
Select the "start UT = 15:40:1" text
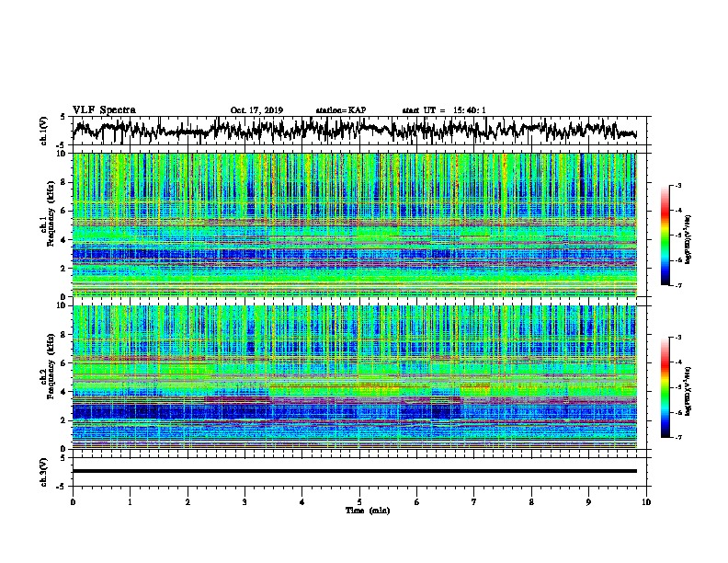pos(444,110)
